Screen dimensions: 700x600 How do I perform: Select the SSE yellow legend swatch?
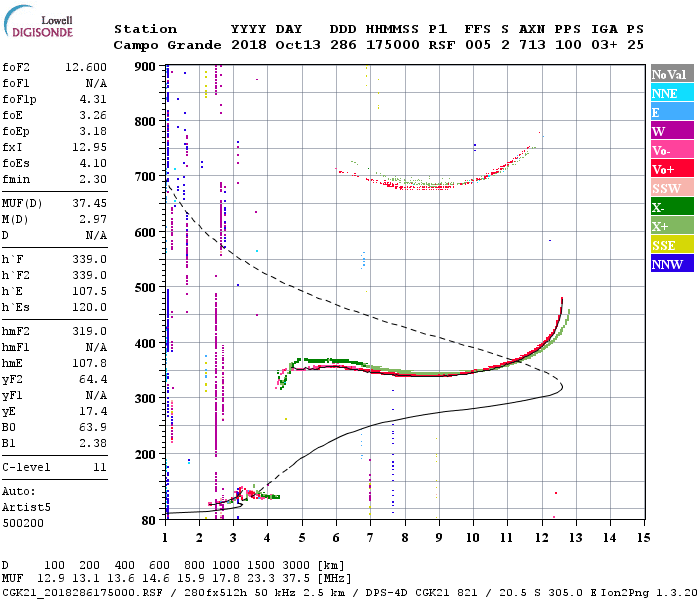pos(672,245)
